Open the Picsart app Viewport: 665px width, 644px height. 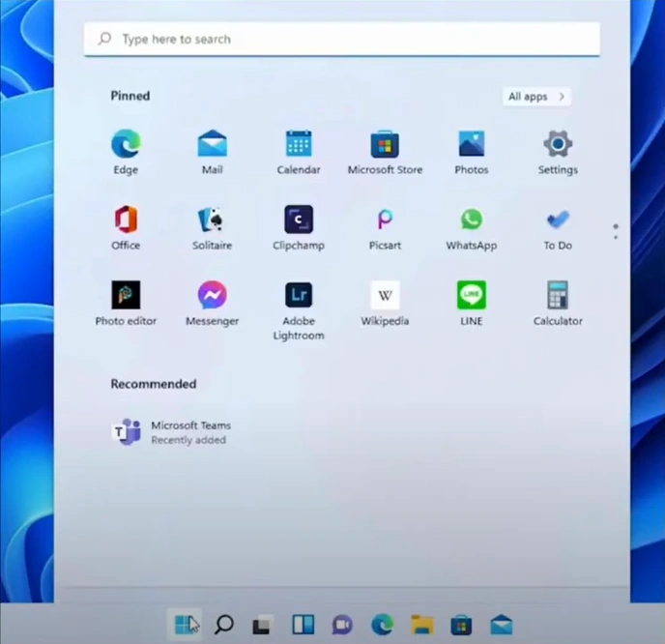point(385,227)
